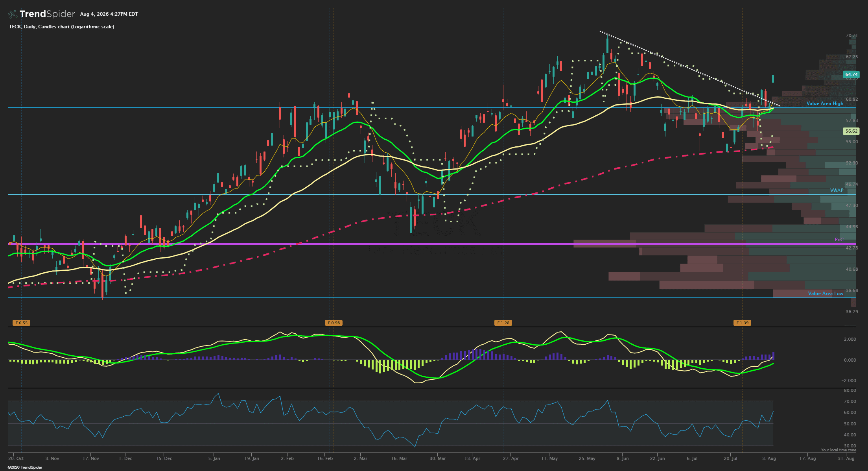
Task: Open the E 1.28 earnings marker
Action: [x=503, y=323]
